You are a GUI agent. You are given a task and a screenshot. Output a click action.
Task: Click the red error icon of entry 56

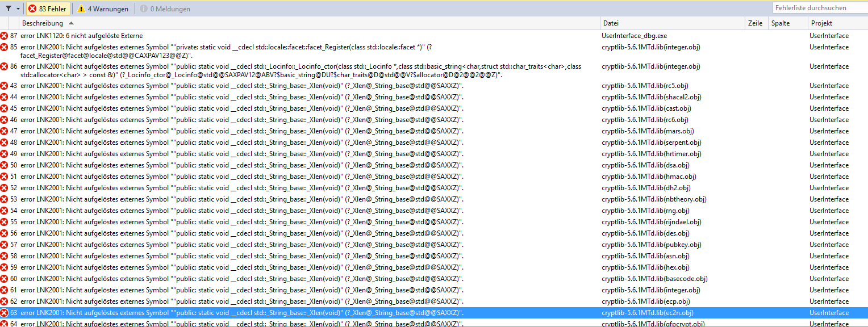(5, 233)
